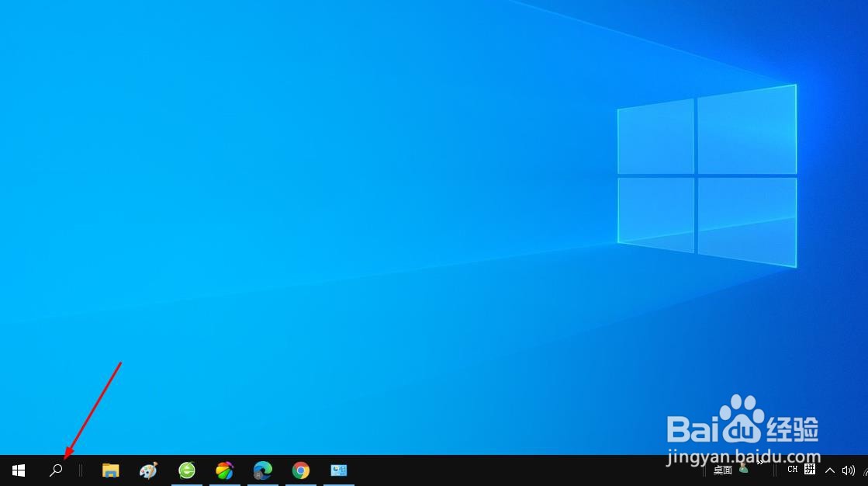Screen dimensions: 868x486
Task: Select the Edge taskbar button
Action: (x=263, y=470)
